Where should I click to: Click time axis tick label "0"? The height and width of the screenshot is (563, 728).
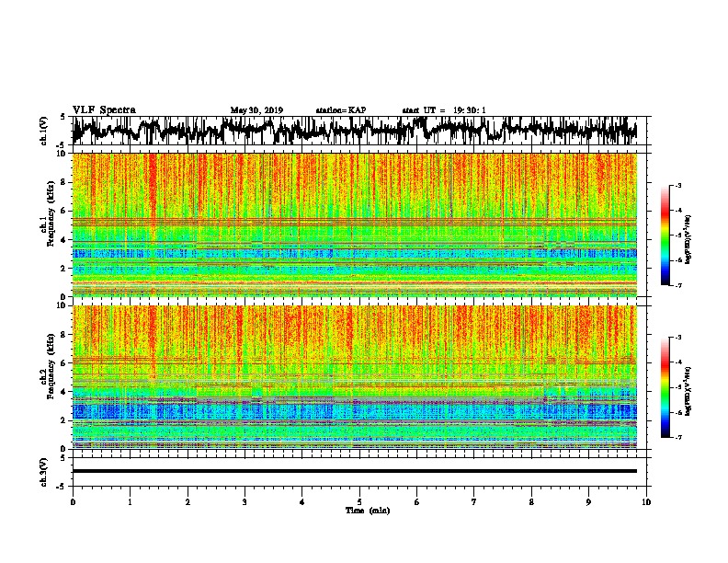click(x=73, y=502)
